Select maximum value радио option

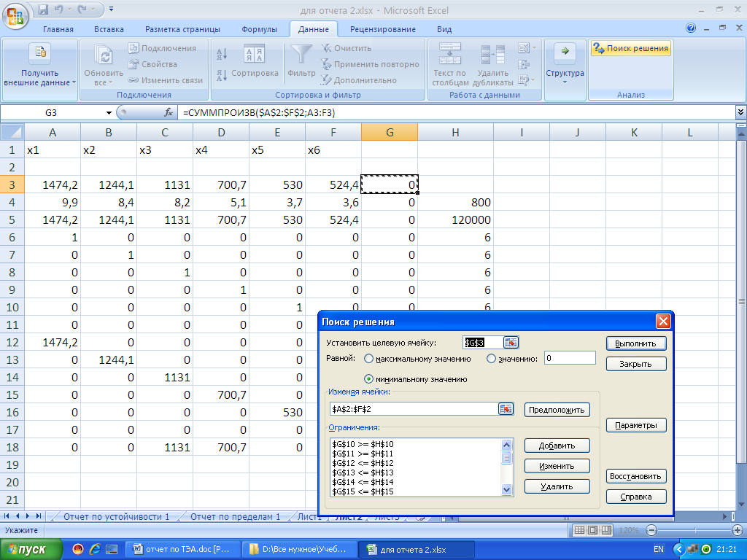368,359
